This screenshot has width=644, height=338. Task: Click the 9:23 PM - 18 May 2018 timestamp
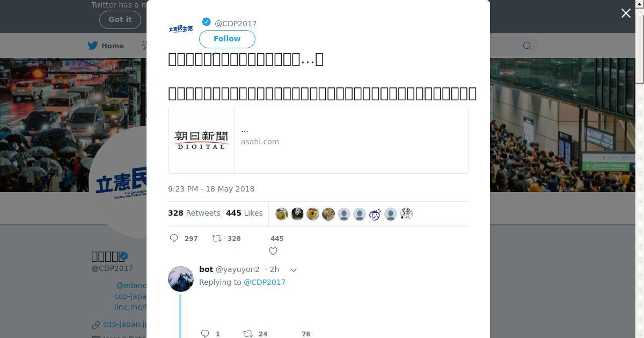point(211,189)
